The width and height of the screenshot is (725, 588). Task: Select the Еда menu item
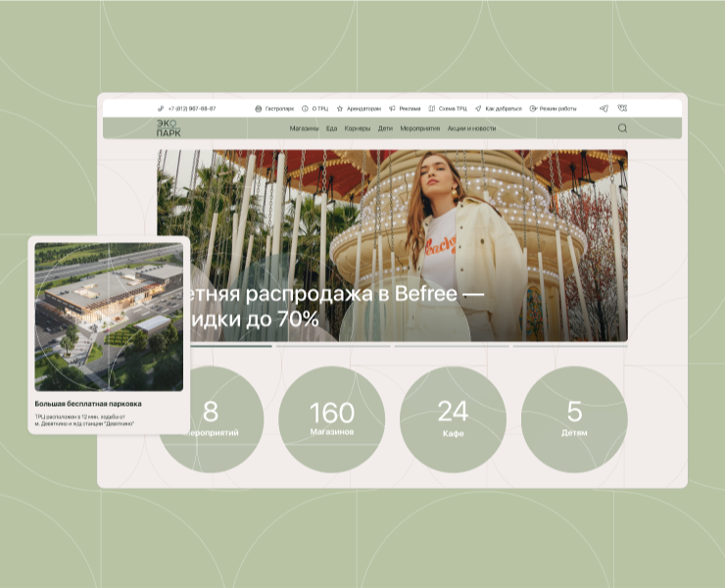point(332,128)
